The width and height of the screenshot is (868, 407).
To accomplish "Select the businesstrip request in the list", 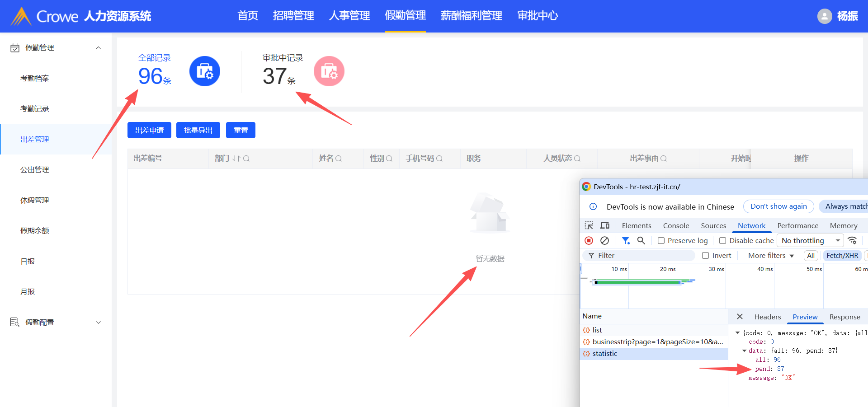I will click(654, 342).
